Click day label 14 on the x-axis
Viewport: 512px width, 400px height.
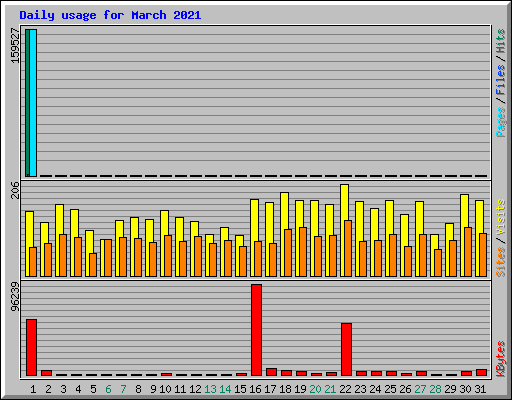tap(225, 389)
